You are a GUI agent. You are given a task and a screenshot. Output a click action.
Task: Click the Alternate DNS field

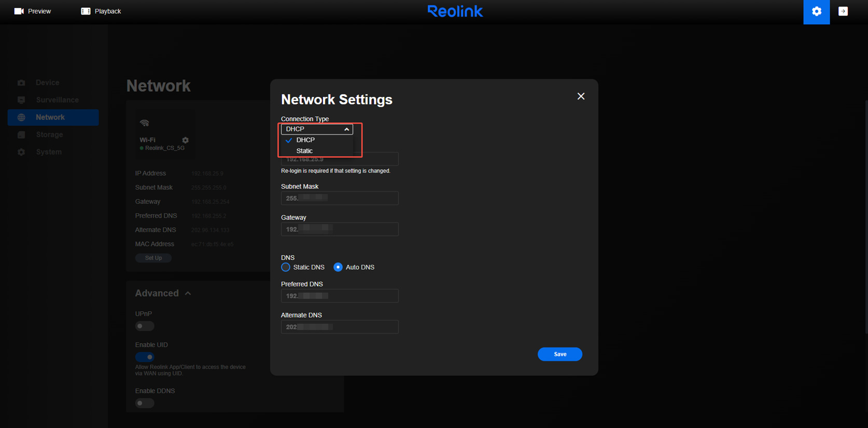click(x=340, y=327)
